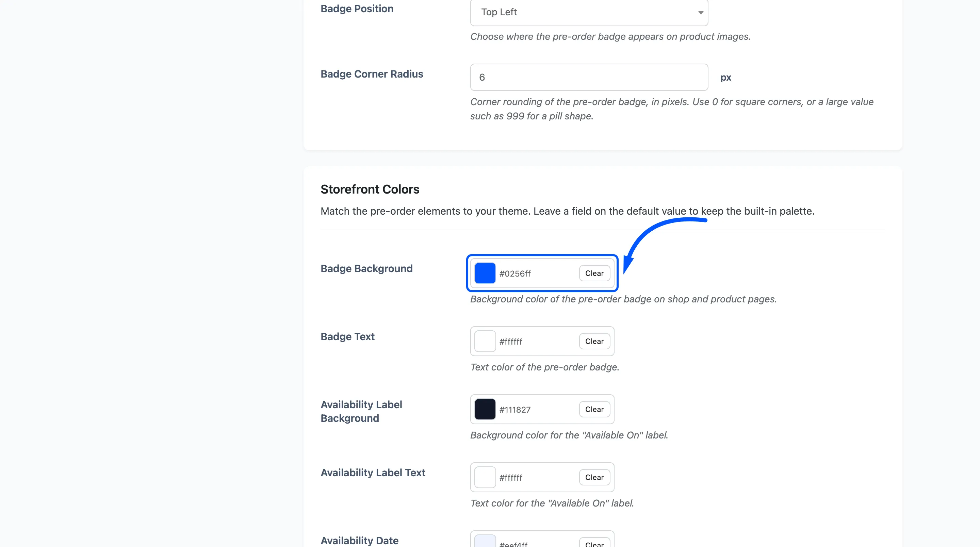Clear the Badge Background color
980x547 pixels.
click(x=594, y=273)
